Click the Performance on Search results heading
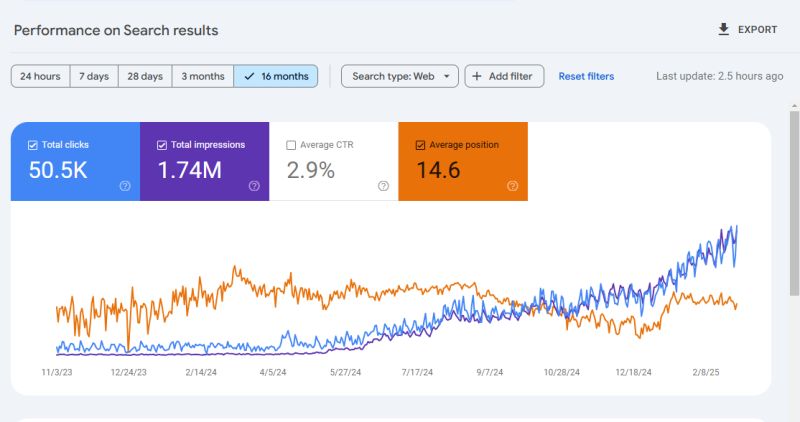 pos(116,30)
